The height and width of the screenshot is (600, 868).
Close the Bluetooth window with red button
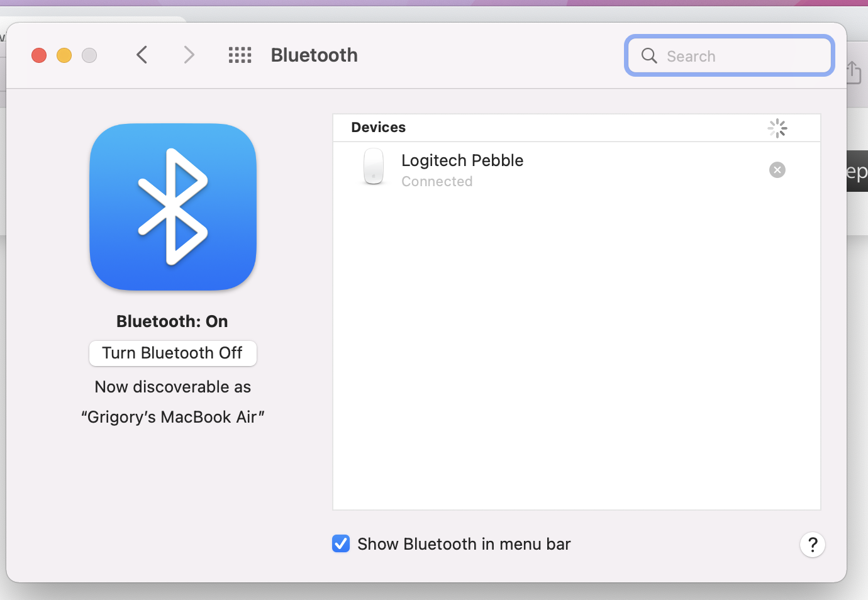click(39, 55)
